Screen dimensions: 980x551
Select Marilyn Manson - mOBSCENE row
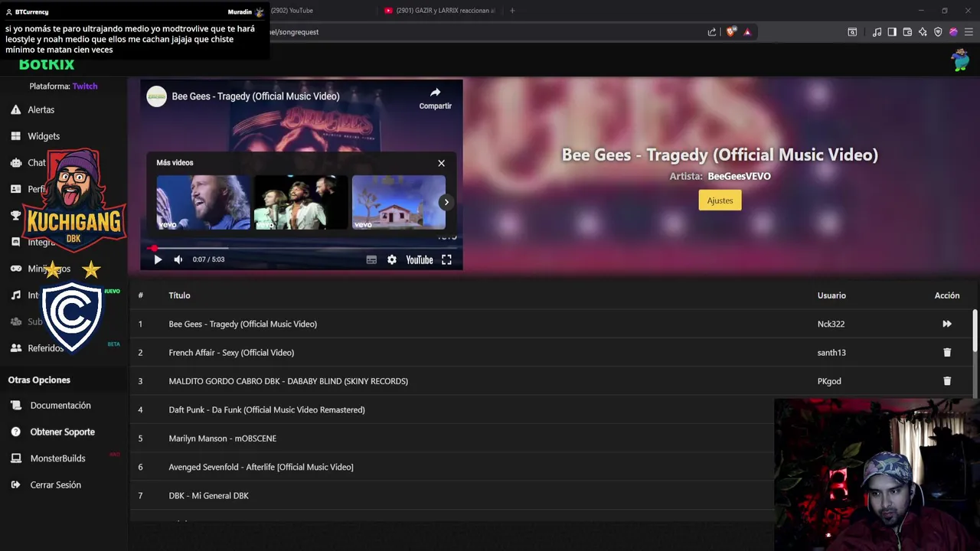452,439
